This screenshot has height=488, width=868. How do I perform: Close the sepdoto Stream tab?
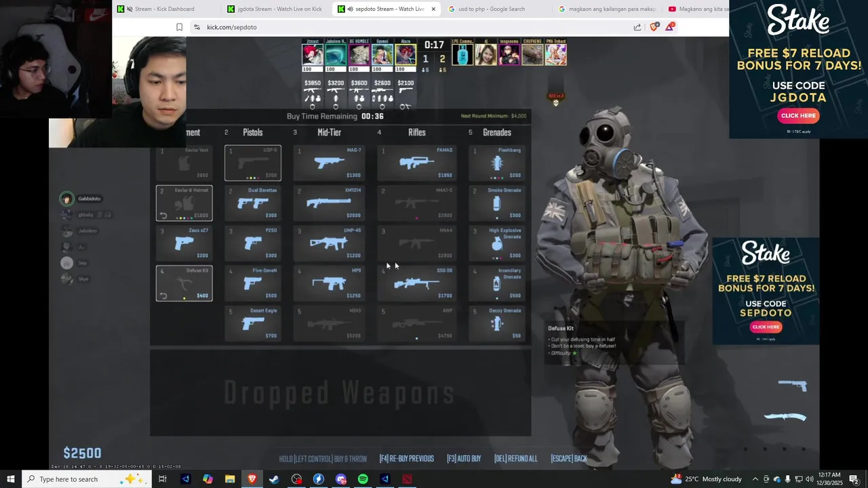pos(433,9)
